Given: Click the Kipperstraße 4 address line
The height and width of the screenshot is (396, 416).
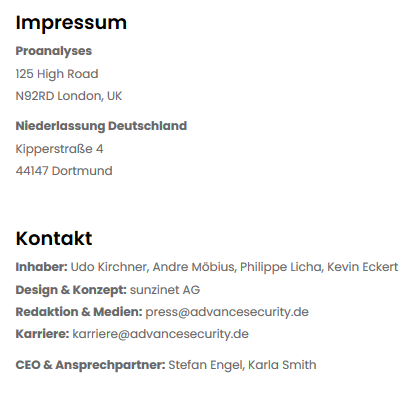Looking at the screenshot, I should pyautogui.click(x=59, y=149).
